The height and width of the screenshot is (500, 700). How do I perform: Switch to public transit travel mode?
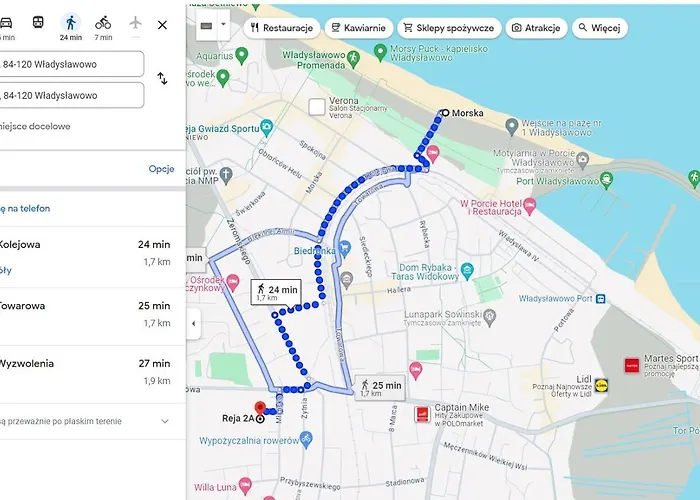37,24
